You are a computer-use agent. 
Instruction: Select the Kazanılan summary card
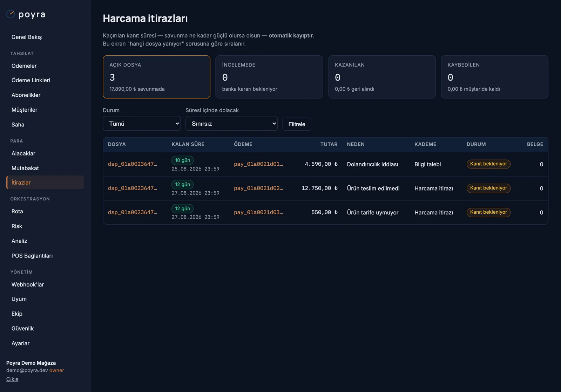tap(382, 77)
